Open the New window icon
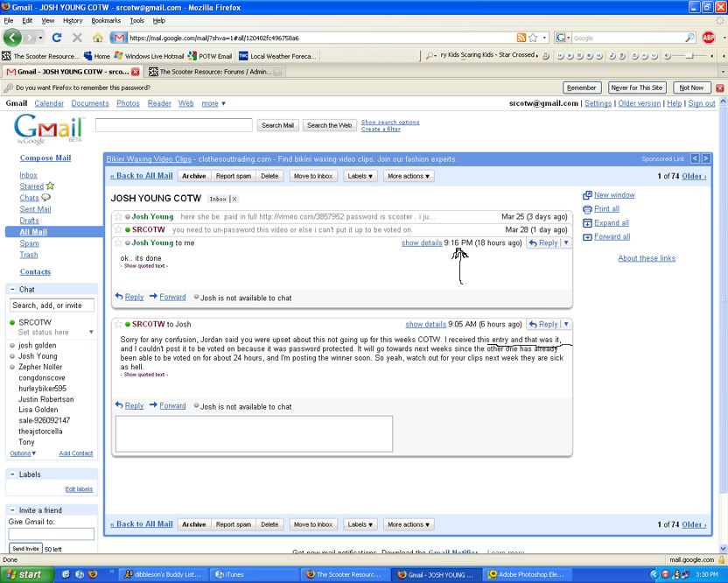728x583 pixels. pos(588,195)
